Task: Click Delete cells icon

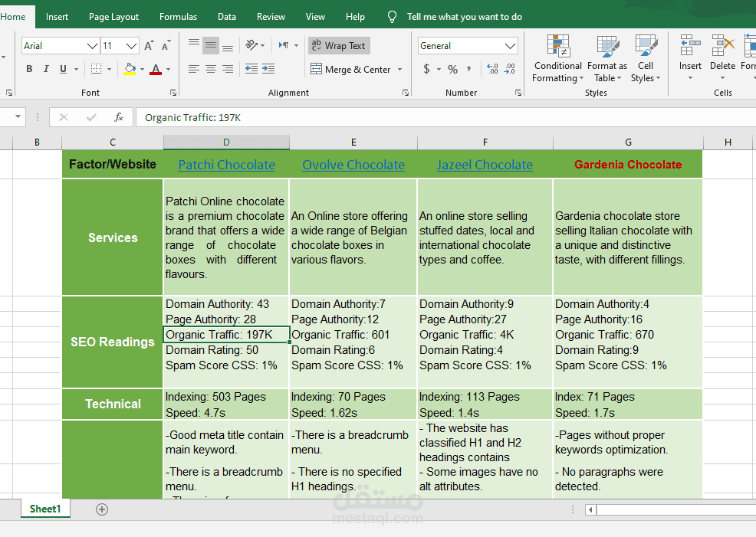Action: pyautogui.click(x=722, y=46)
